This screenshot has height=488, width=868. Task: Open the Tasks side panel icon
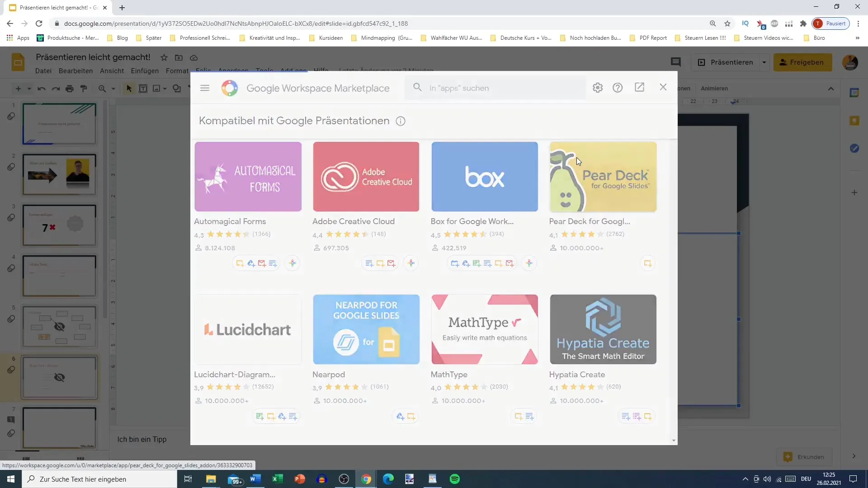[854, 148]
